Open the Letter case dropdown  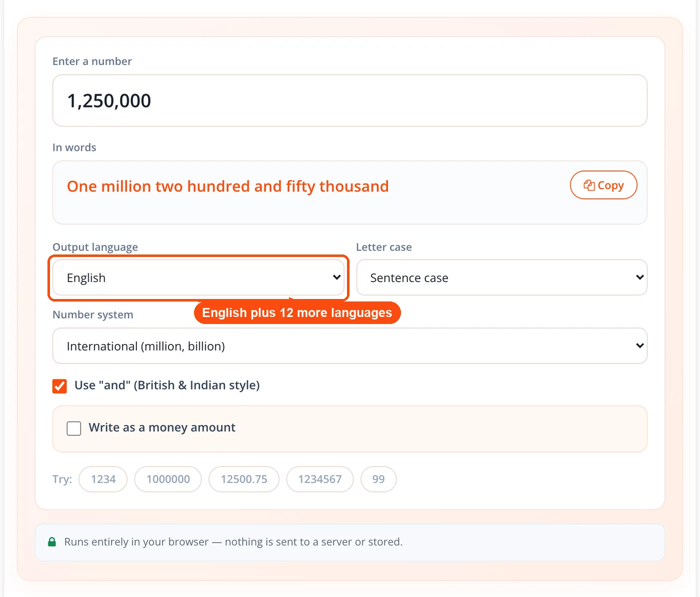click(x=502, y=277)
